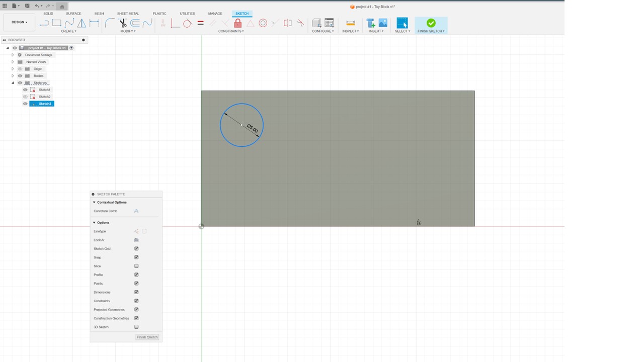Click the Measure ruler icon
Viewport: 644px width, 362px height.
point(351,23)
